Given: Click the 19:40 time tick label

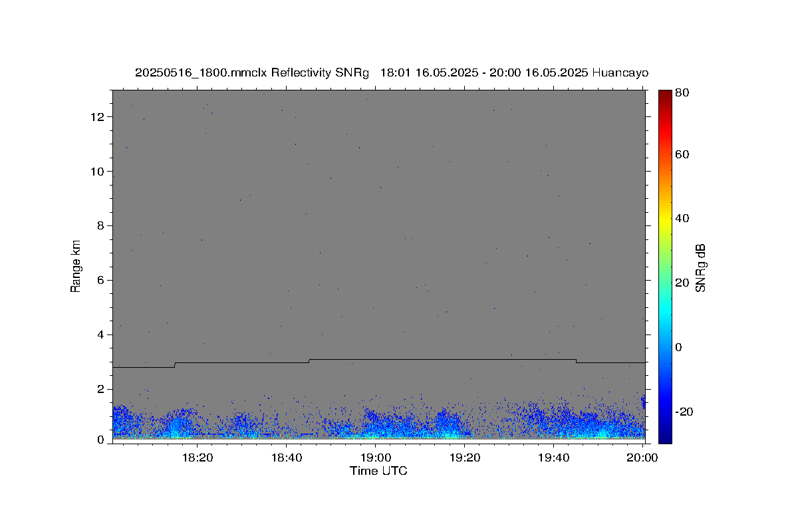Looking at the screenshot, I should point(554,457).
